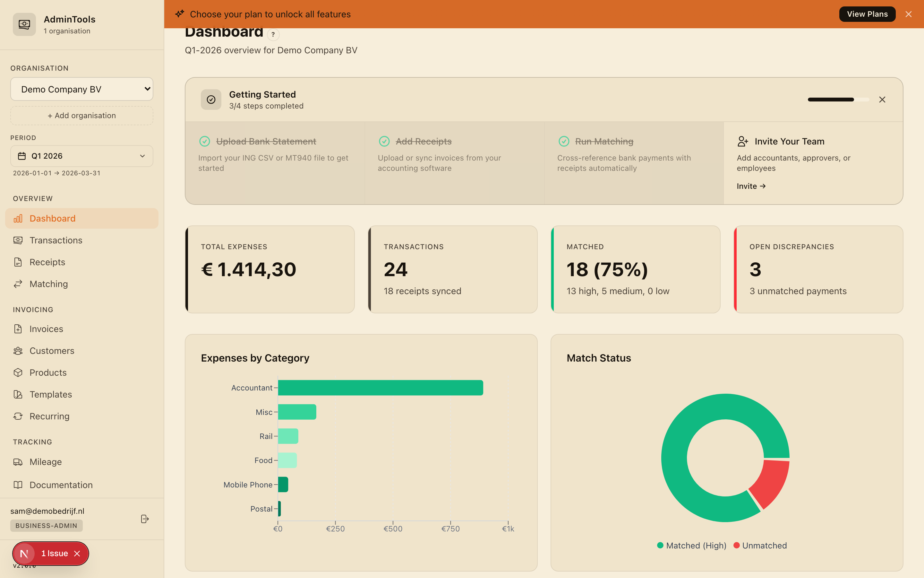Image resolution: width=924 pixels, height=578 pixels.
Task: Click the Misc category bar
Action: coord(297,412)
